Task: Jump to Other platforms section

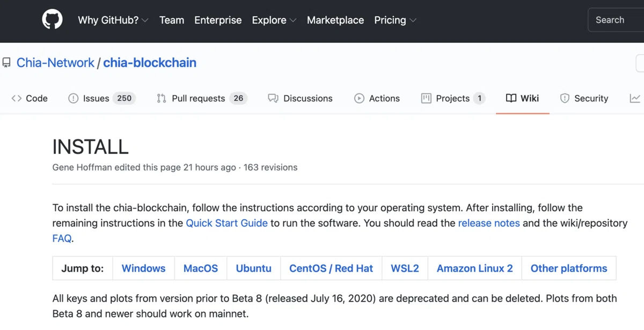Action: click(x=569, y=268)
